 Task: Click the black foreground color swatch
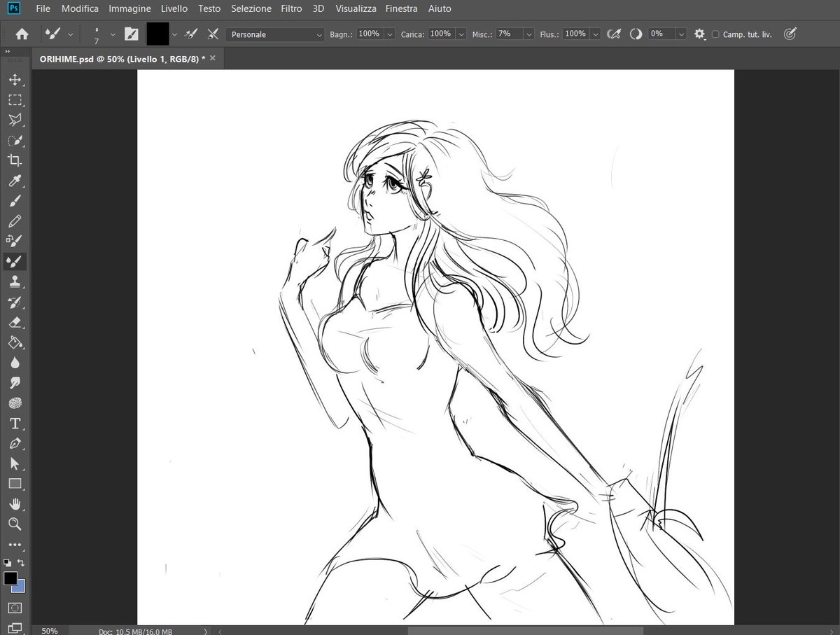pos(10,578)
